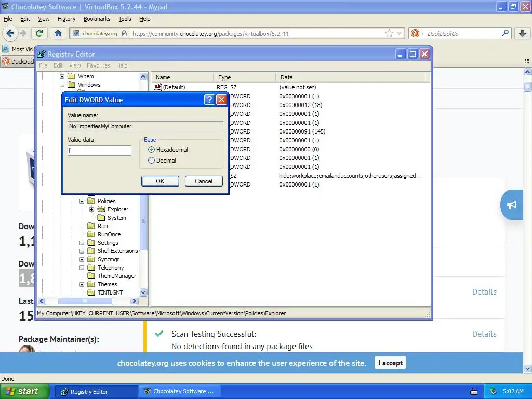
Task: Click the Value data input field
Action: [99, 150]
